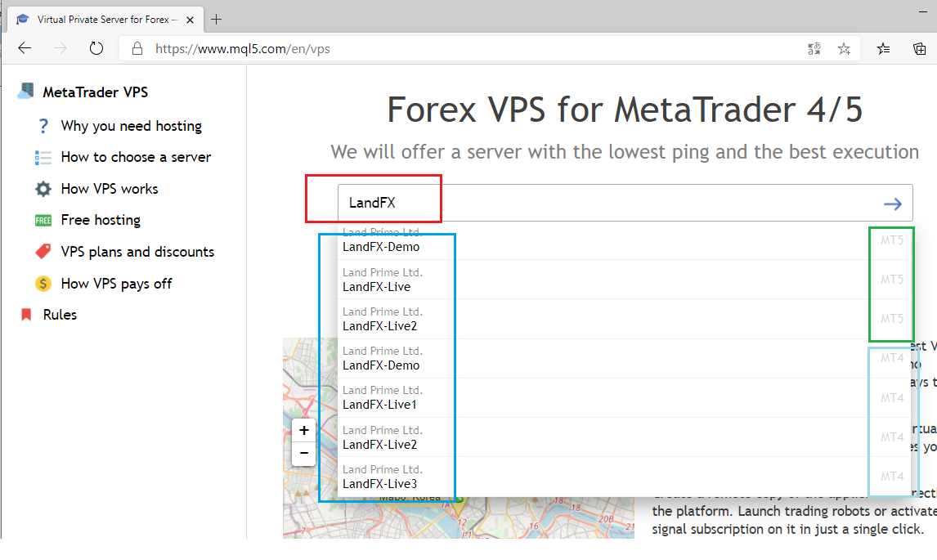The image size is (937, 560).
Task: Add page to favorites with the star icon
Action: click(844, 49)
